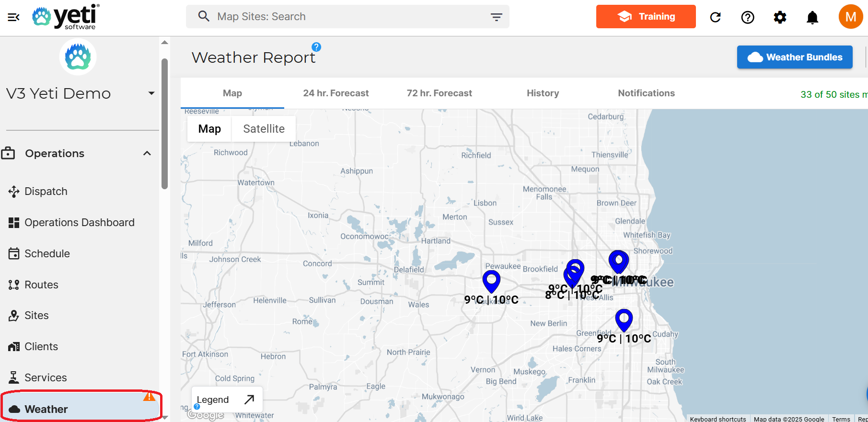Collapse the sidebar with the hamburger menu icon
The width and height of the screenshot is (868, 422).
[13, 17]
